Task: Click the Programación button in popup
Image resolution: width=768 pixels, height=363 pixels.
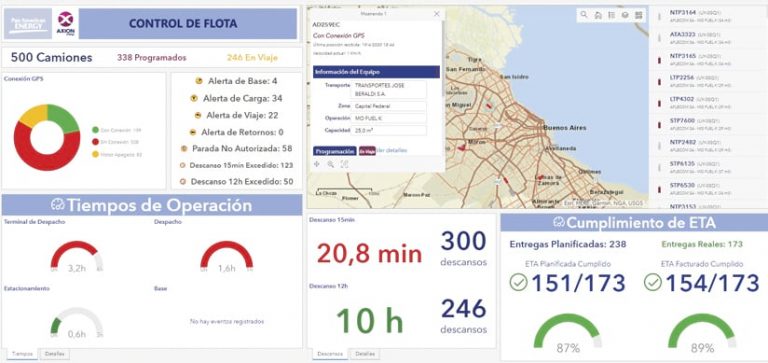Action: (335, 151)
